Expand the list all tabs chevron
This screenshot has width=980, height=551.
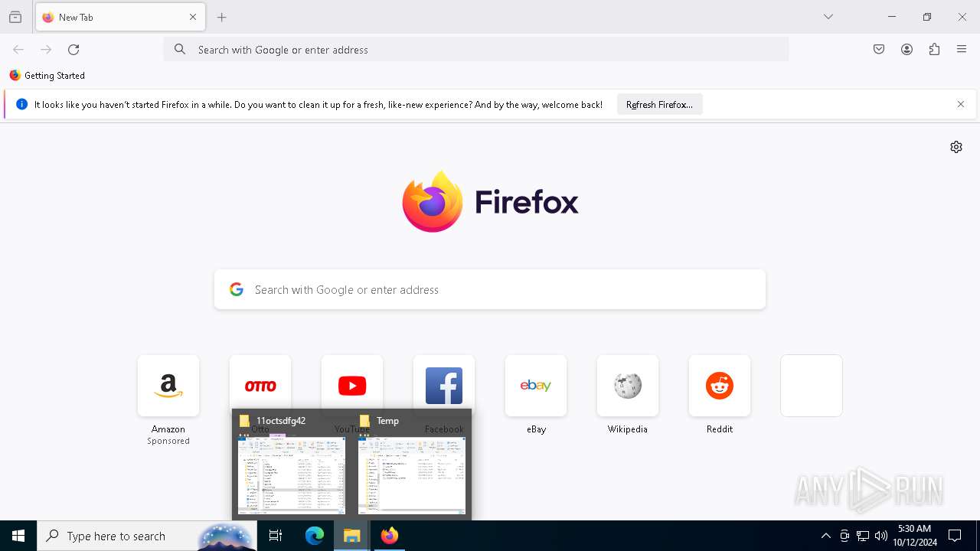(828, 17)
